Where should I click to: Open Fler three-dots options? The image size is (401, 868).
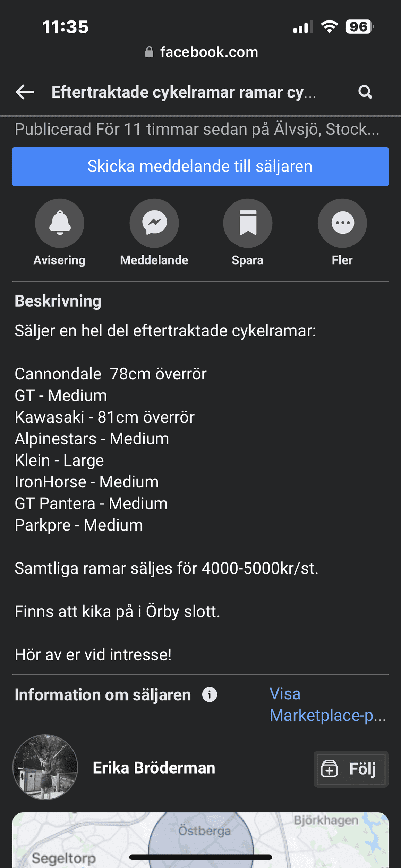342,223
